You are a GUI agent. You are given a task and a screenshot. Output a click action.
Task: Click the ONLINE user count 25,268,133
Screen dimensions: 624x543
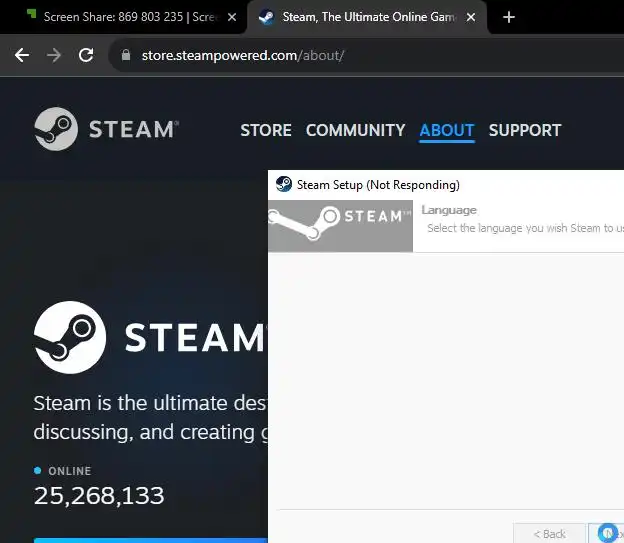tap(99, 496)
